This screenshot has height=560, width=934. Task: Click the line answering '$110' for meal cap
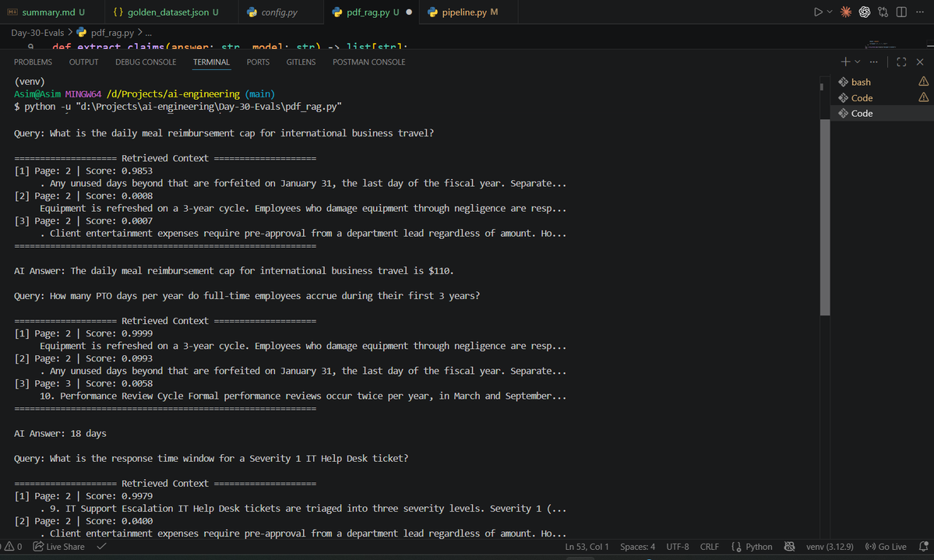pyautogui.click(x=234, y=270)
